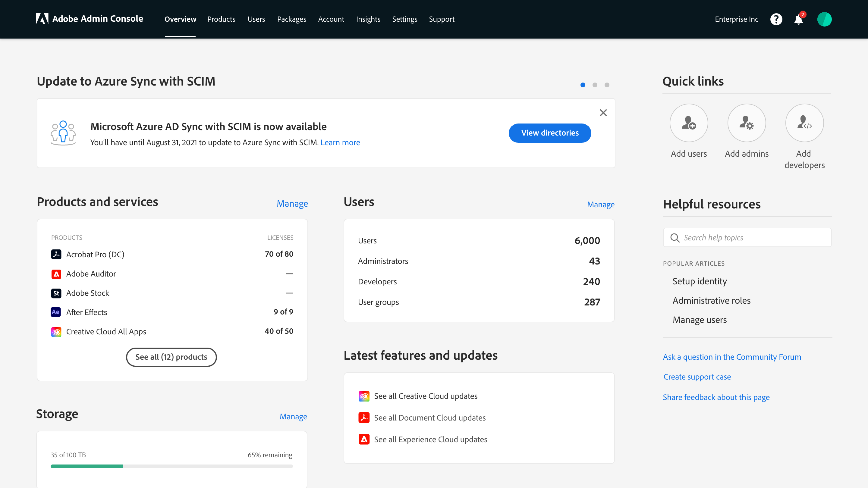Click the Creative Cloud All Apps icon

(56, 332)
